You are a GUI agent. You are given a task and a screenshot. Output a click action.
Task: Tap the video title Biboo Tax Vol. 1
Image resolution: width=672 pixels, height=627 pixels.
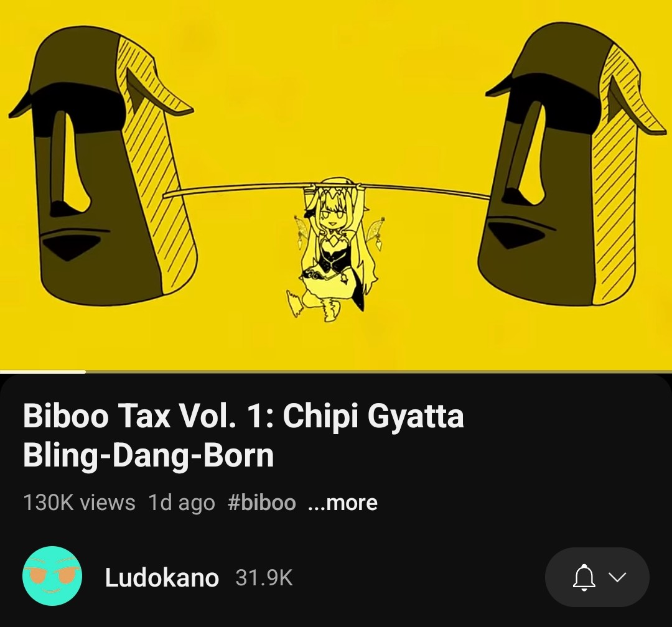click(243, 435)
